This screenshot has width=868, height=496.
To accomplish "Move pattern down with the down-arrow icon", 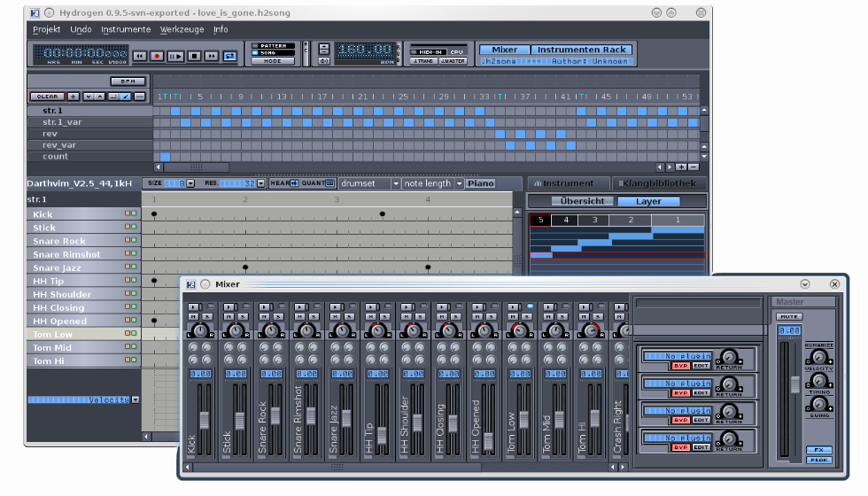I will (88, 97).
